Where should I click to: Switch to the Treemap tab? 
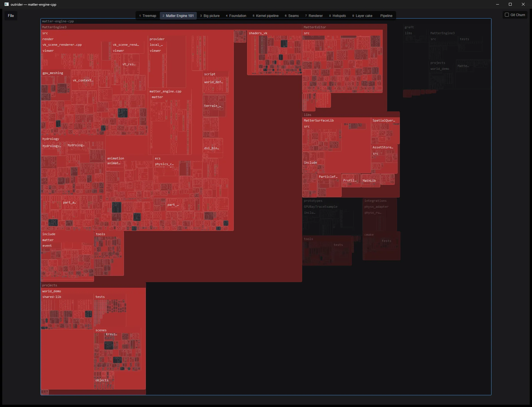coord(148,16)
